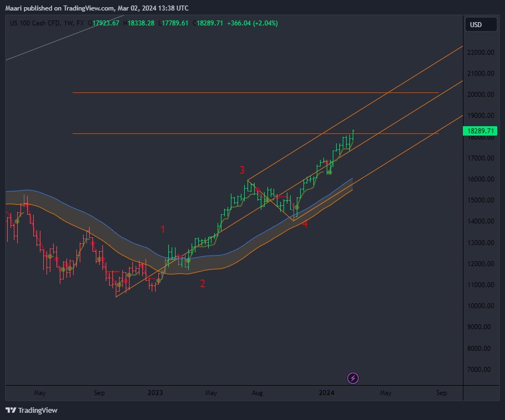
Task: Click the 13000.00 price axis label
Action: [x=481, y=243]
